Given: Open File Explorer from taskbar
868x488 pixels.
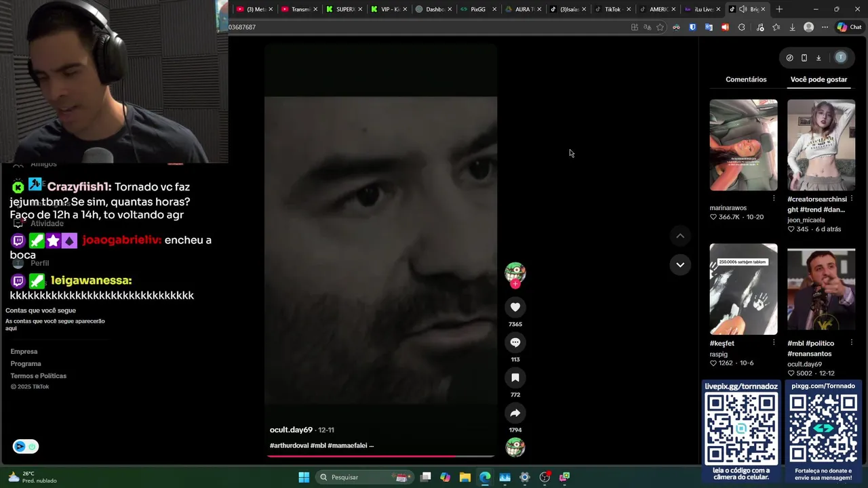Looking at the screenshot, I should click(465, 477).
